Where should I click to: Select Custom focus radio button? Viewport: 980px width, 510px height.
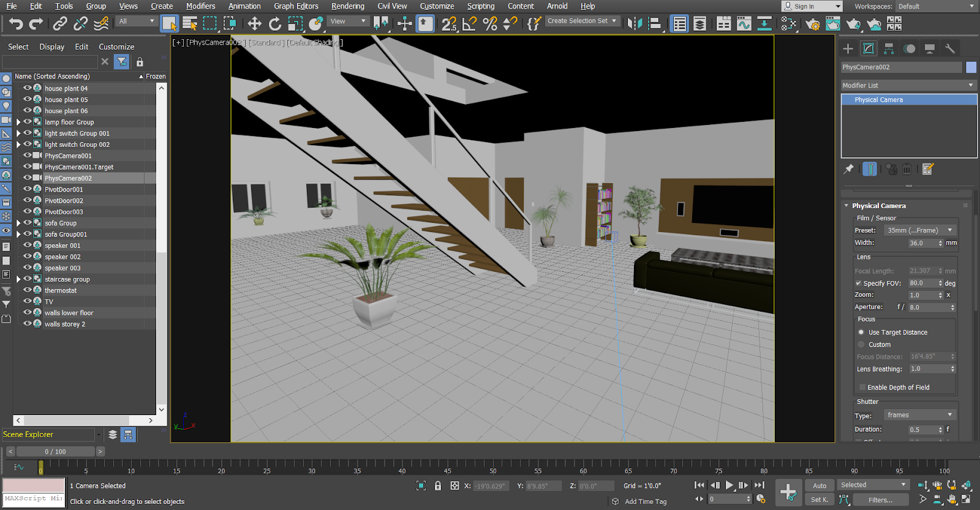pyautogui.click(x=861, y=345)
